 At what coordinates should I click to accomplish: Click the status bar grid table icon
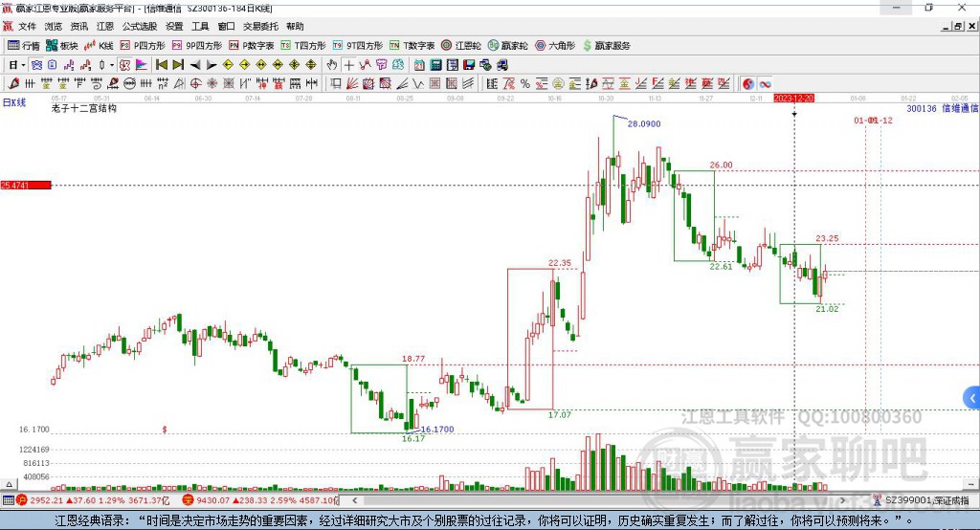click(8, 500)
